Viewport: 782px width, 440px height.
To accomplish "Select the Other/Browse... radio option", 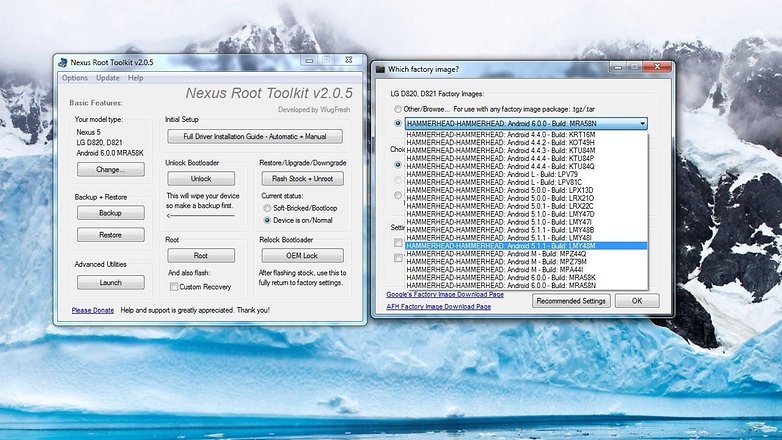I will pos(397,109).
